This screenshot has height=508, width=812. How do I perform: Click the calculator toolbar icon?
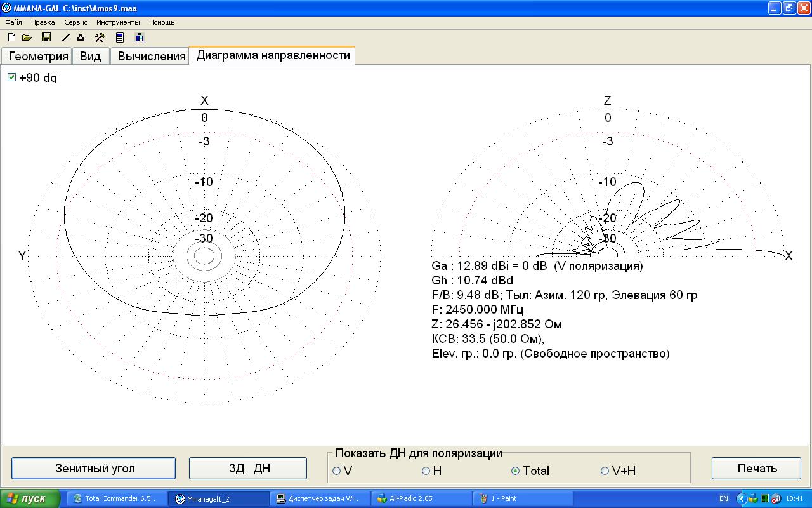pyautogui.click(x=120, y=37)
